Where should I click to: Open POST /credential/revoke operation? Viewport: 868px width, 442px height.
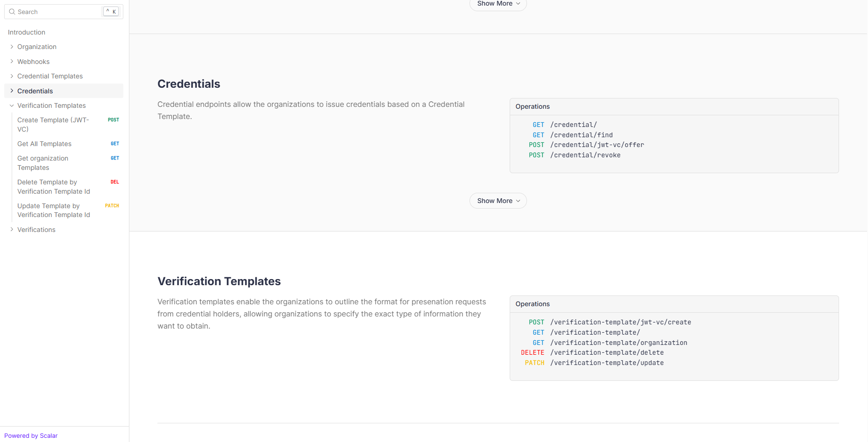pyautogui.click(x=585, y=155)
